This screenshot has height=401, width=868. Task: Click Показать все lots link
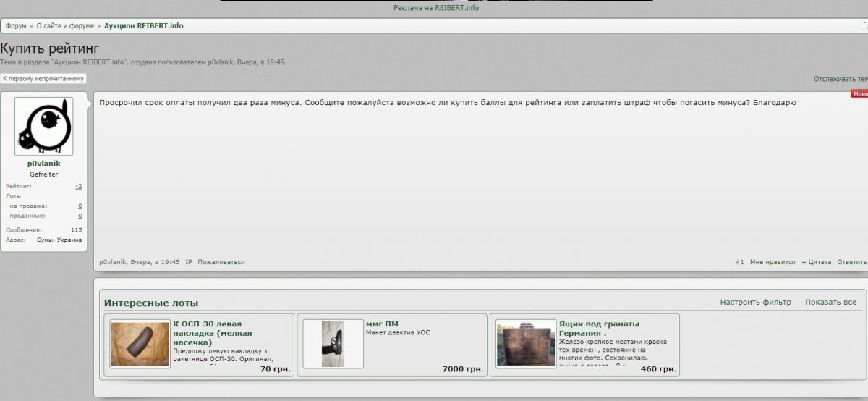[x=830, y=302]
